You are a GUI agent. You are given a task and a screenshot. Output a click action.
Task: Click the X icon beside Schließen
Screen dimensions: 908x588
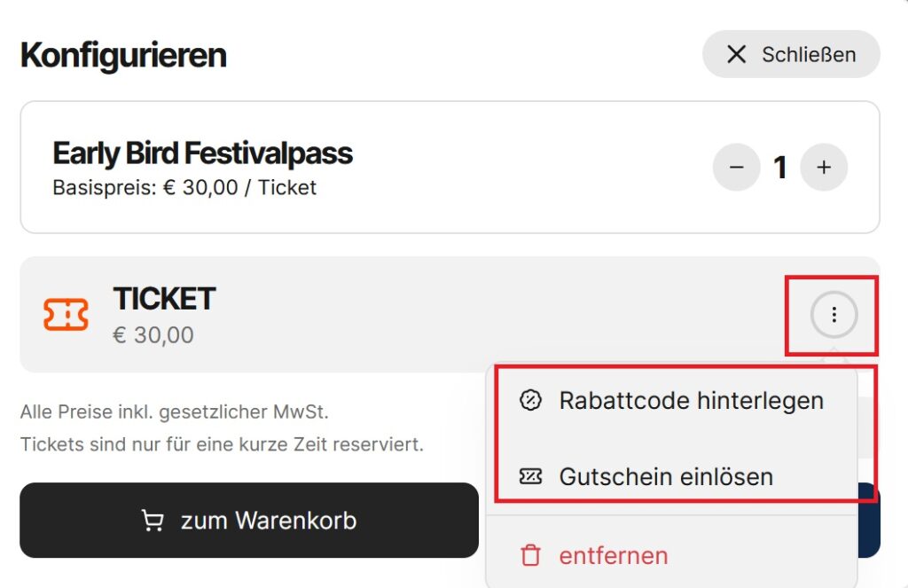click(736, 54)
